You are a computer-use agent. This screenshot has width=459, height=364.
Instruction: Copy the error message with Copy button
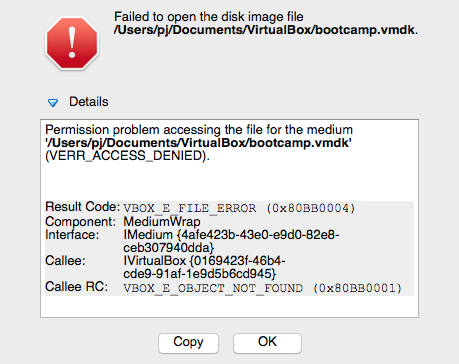click(188, 343)
